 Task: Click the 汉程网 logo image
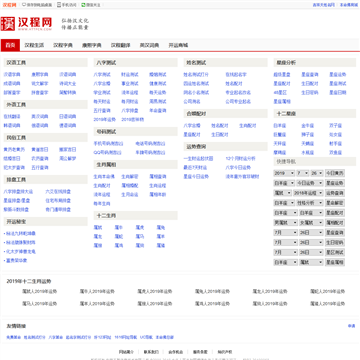coord(27,24)
